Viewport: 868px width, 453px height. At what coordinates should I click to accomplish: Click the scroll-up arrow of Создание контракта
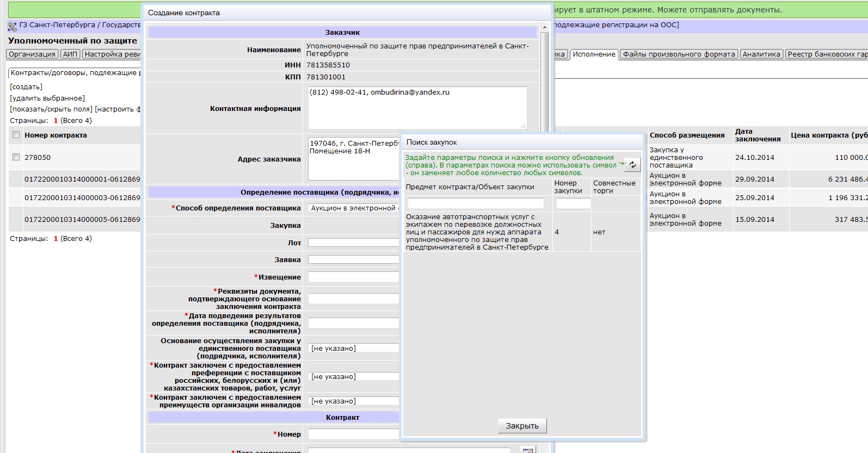tap(545, 27)
